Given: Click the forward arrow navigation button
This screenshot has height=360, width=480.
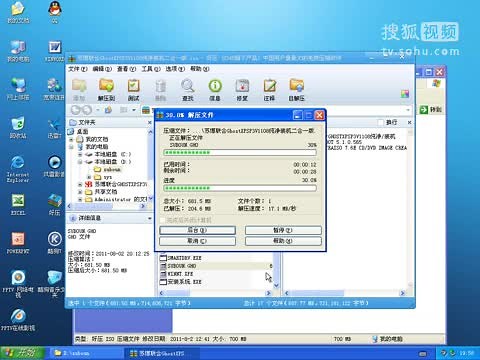Looking at the screenshot, I should 87,110.
